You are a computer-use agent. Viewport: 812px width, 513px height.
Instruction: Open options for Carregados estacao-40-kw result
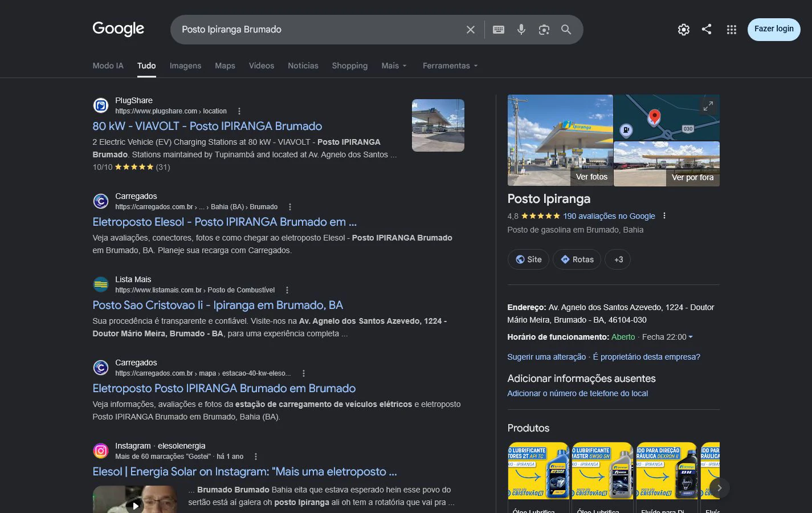point(304,373)
